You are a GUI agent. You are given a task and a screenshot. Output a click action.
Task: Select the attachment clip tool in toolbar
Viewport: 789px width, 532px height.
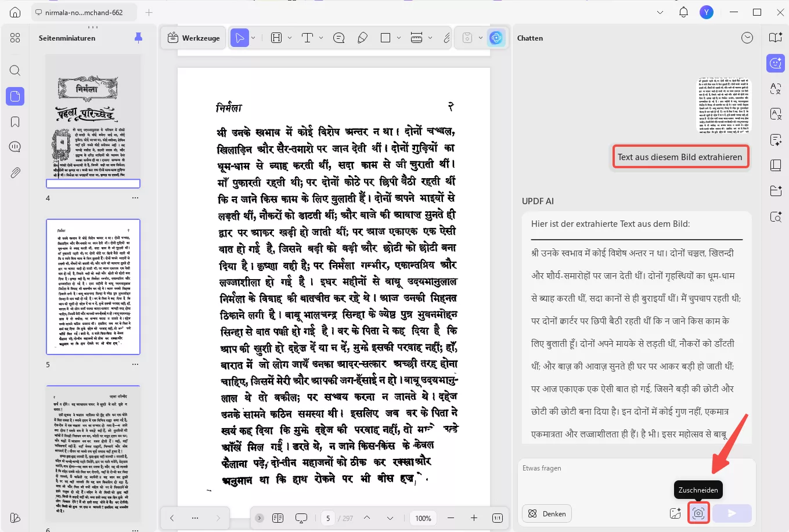point(446,38)
